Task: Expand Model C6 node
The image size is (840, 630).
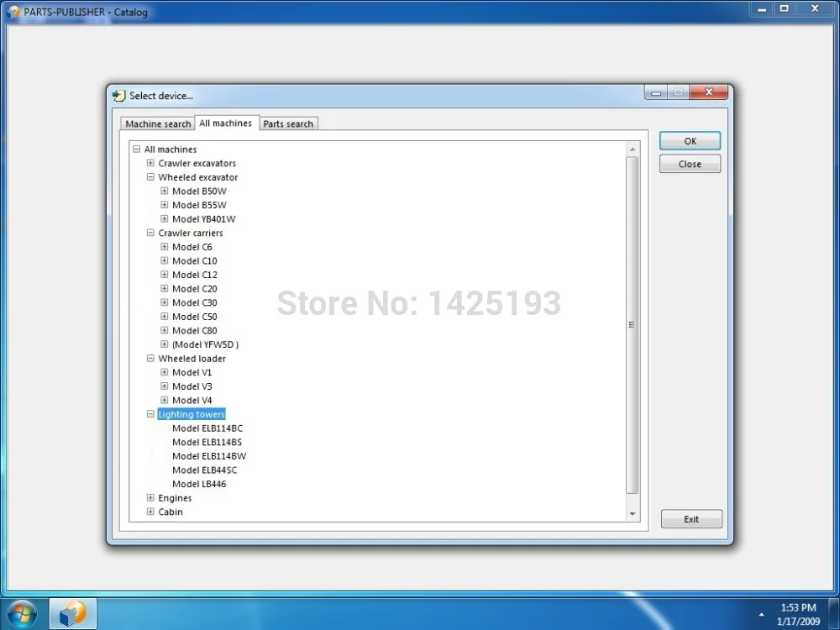Action: click(x=165, y=246)
